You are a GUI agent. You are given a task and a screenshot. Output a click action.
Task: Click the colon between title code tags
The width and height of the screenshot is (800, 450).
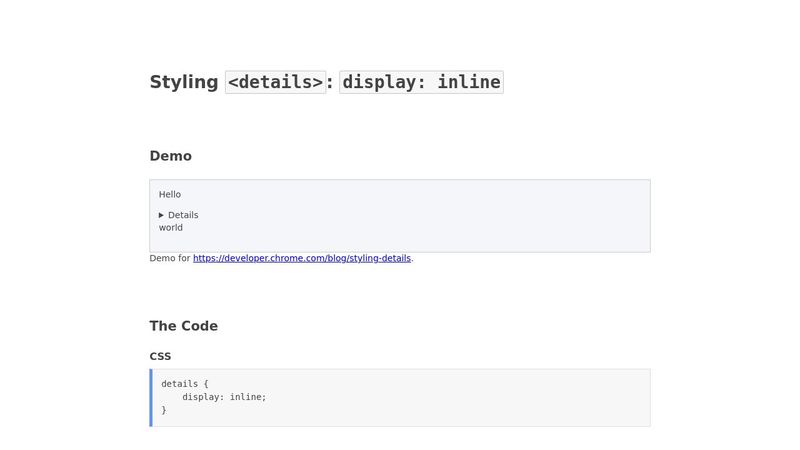click(332, 83)
